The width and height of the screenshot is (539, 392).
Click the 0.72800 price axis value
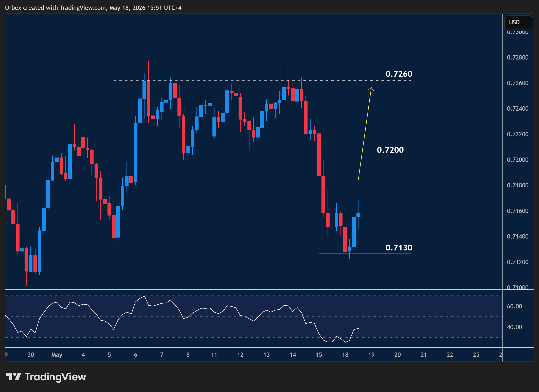[518, 57]
